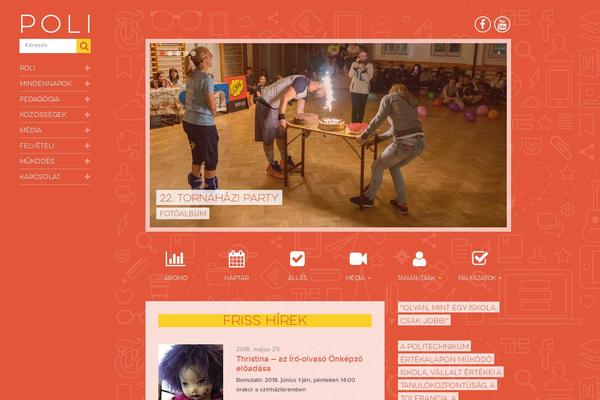Expand the sidebar MÉDIA plus sign
This screenshot has height=400, width=600.
pos(87,130)
